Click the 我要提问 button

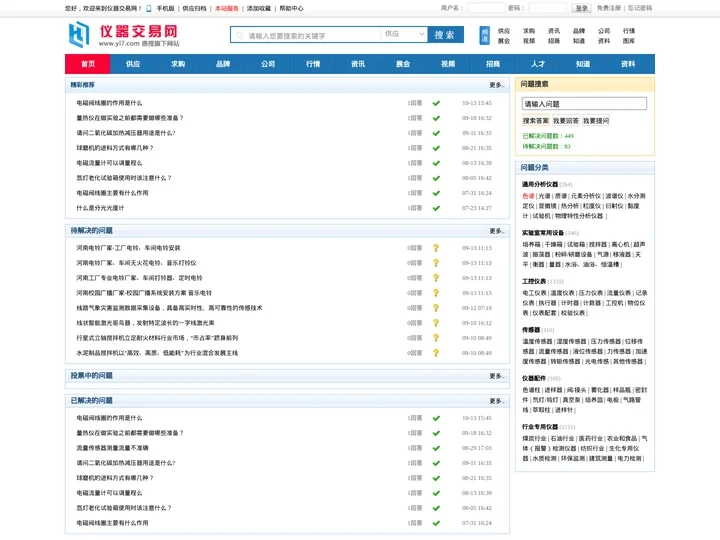[596, 121]
